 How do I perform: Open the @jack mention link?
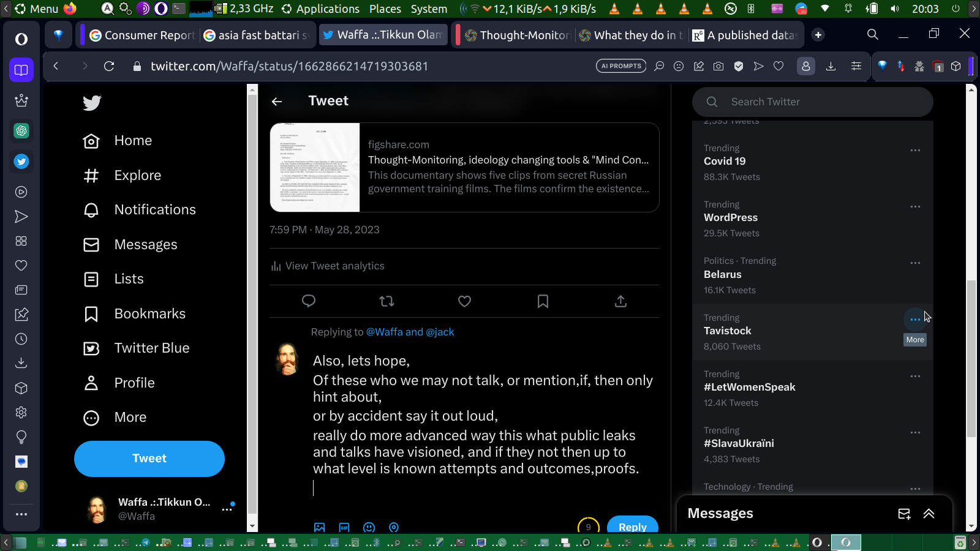click(440, 332)
